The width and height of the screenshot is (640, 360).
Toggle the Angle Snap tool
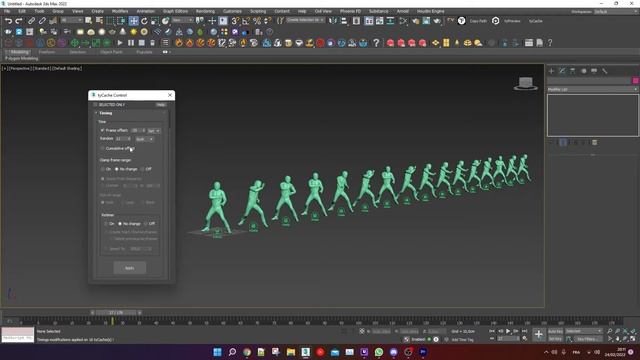point(246,21)
